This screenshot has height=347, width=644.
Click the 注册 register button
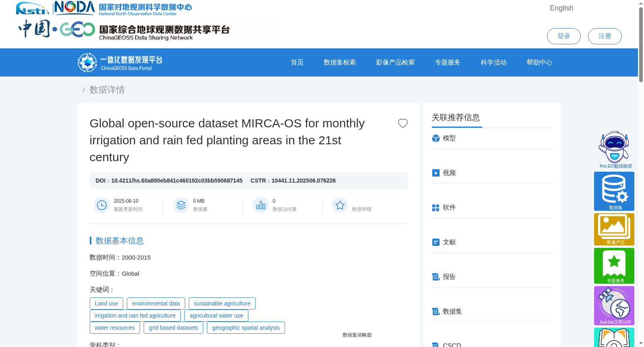605,36
